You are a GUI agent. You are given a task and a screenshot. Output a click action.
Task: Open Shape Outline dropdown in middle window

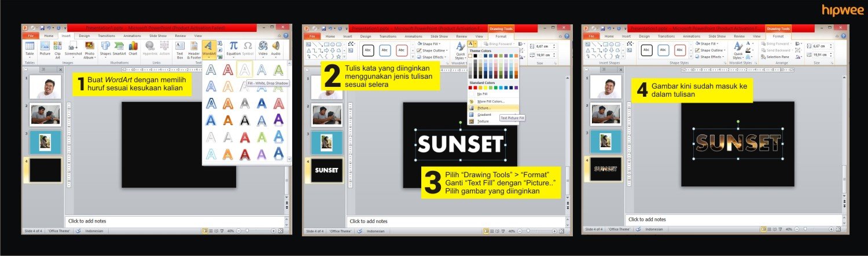point(431,50)
